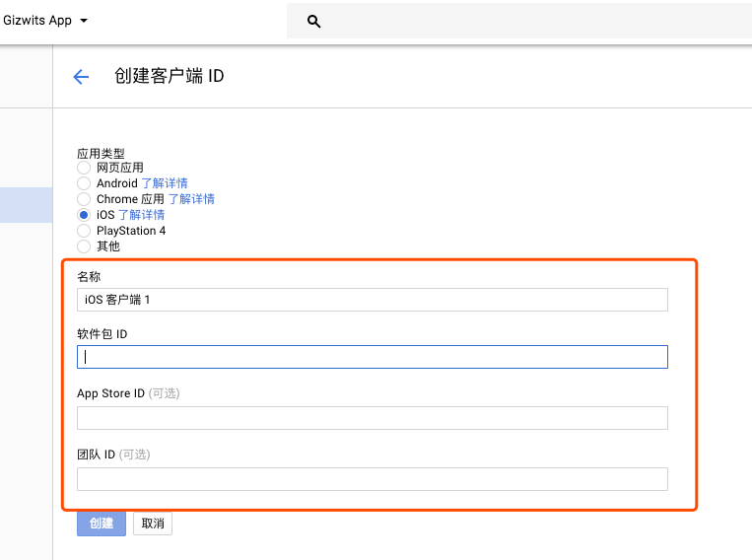Click the back arrow icon

coord(81,77)
